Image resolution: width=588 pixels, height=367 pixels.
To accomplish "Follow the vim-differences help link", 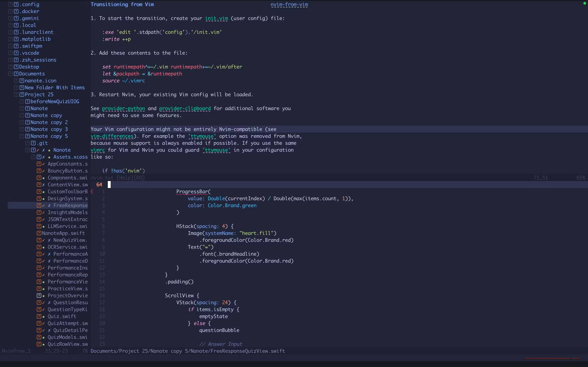I will [112, 136].
